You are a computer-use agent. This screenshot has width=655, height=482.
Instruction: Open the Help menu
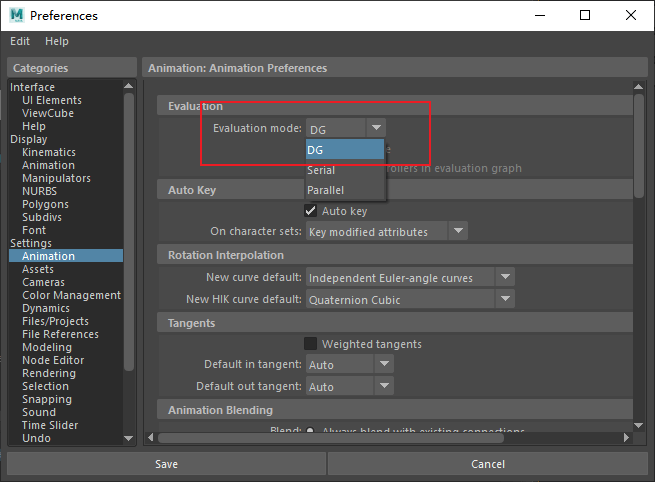(57, 41)
